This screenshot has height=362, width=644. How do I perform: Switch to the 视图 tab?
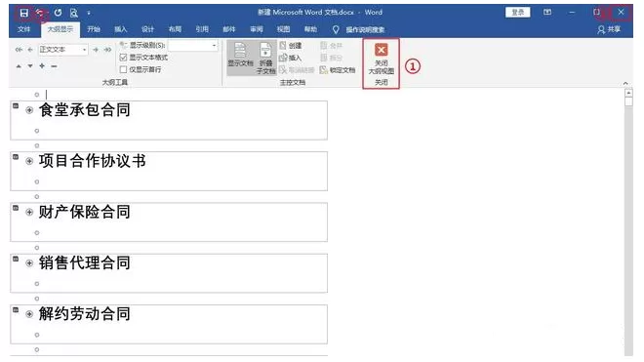(x=283, y=29)
